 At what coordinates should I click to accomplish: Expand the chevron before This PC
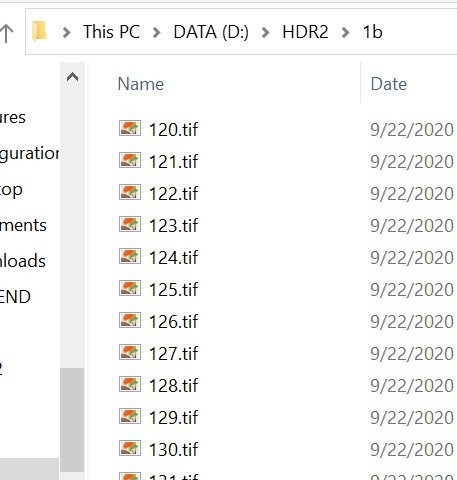[x=66, y=32]
